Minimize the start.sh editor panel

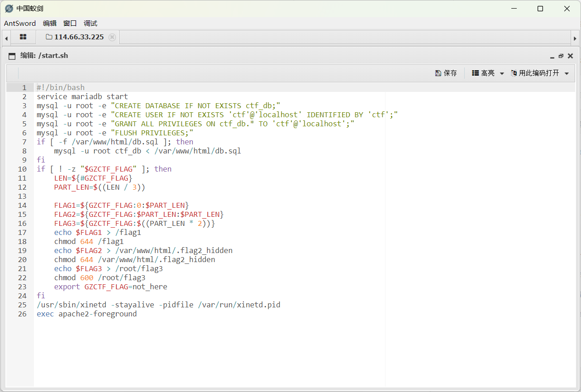click(x=552, y=56)
